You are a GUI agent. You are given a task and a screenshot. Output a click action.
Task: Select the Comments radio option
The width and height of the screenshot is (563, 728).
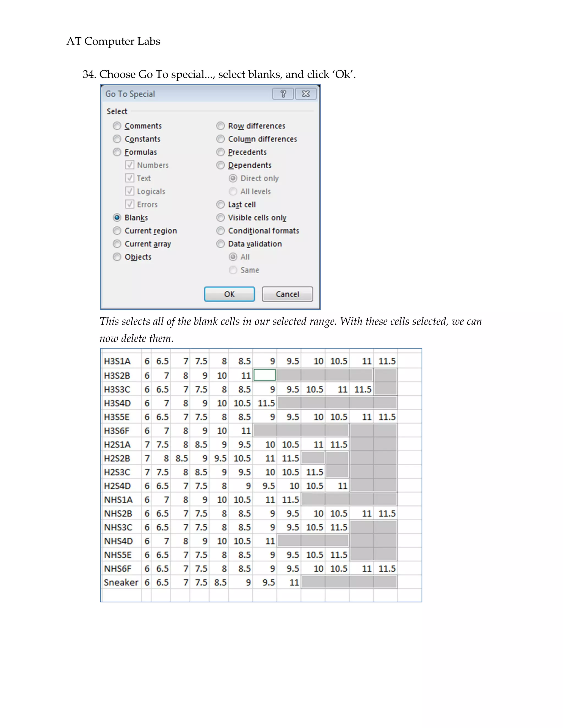pos(117,126)
